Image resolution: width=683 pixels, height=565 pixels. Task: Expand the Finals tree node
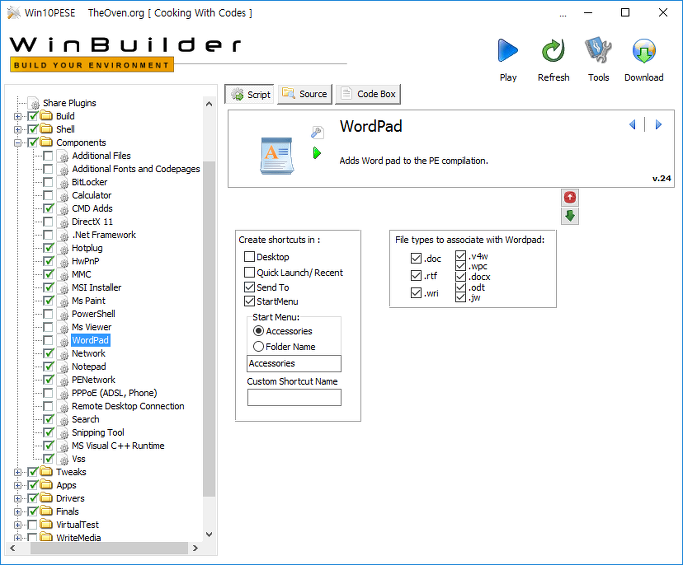tap(18, 511)
